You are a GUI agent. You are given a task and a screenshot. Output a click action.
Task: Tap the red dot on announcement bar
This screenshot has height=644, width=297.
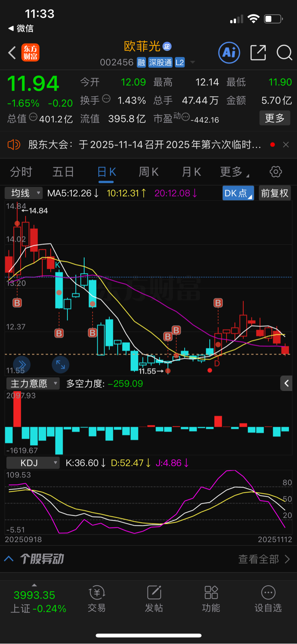(273, 144)
